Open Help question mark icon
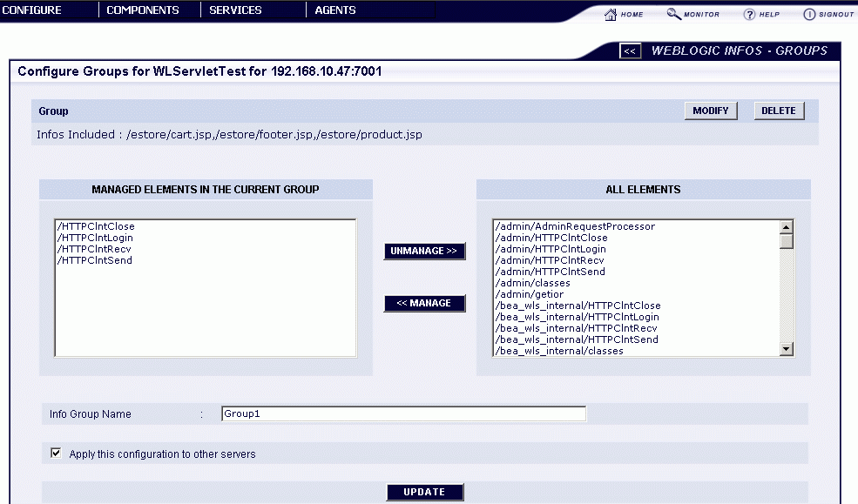 (749, 14)
